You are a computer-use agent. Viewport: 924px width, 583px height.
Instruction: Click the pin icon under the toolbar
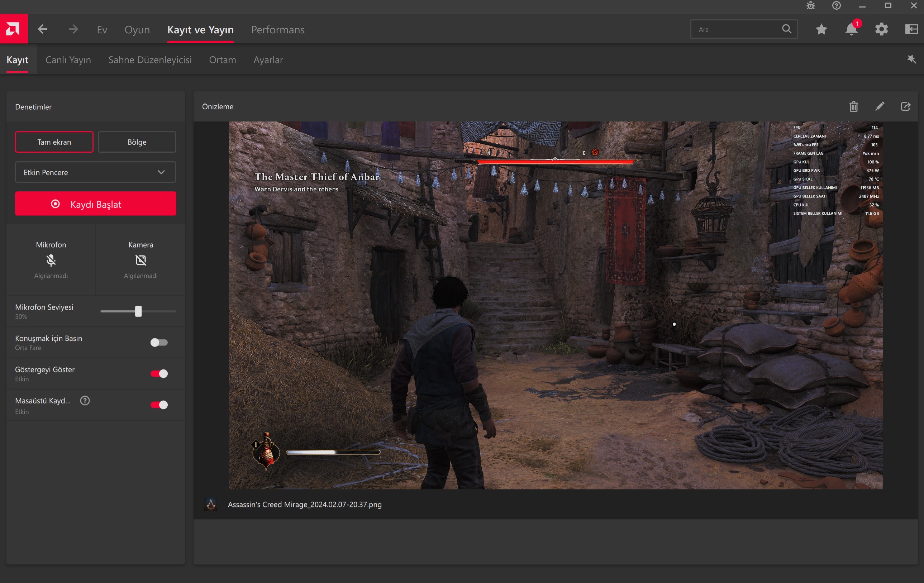[x=912, y=59]
